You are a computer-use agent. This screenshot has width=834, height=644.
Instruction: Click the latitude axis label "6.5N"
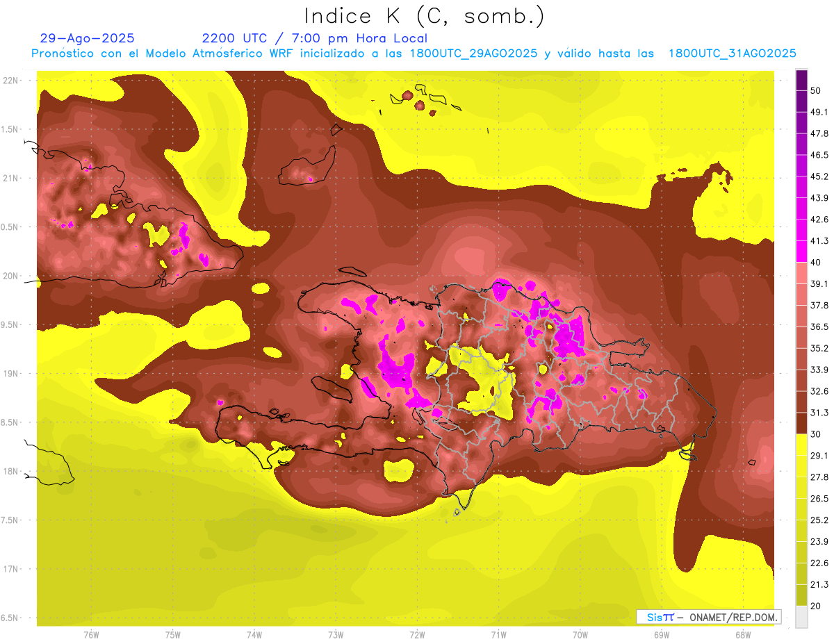coord(10,618)
